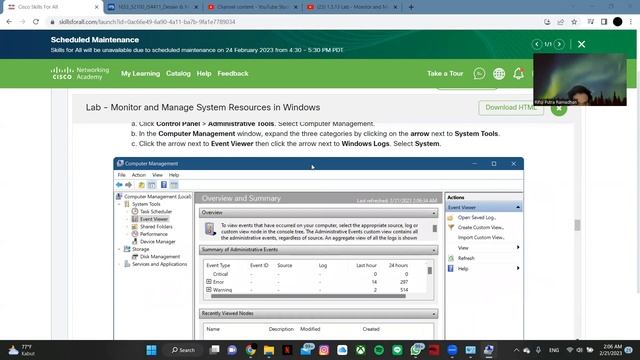Viewport: 640px width, 360px height.
Task: Click the page vertical scrollbar thumb
Action: pyautogui.click(x=577, y=225)
